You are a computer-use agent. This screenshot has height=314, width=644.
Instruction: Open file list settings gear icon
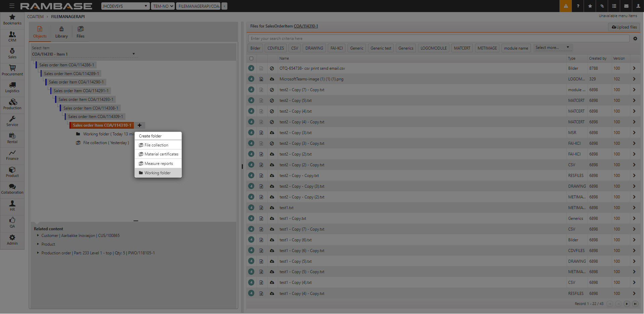coord(635,39)
